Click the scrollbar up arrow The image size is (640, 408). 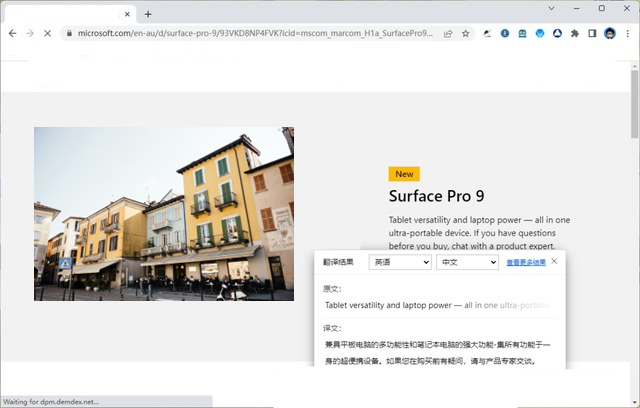634,66
